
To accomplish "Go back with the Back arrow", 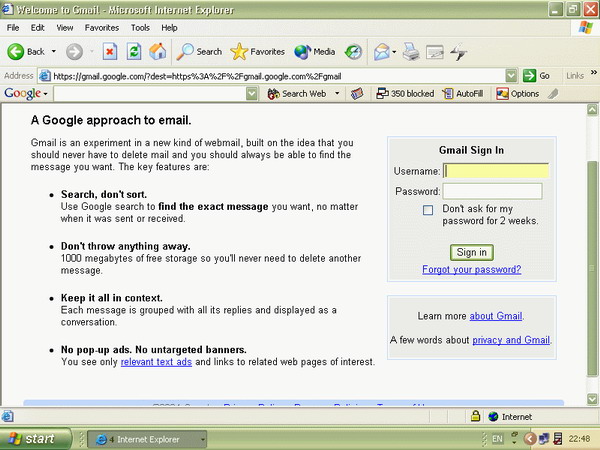I will 26,52.
